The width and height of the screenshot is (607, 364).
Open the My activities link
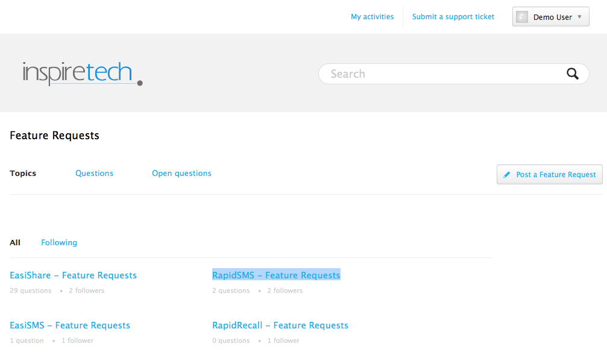pos(372,17)
